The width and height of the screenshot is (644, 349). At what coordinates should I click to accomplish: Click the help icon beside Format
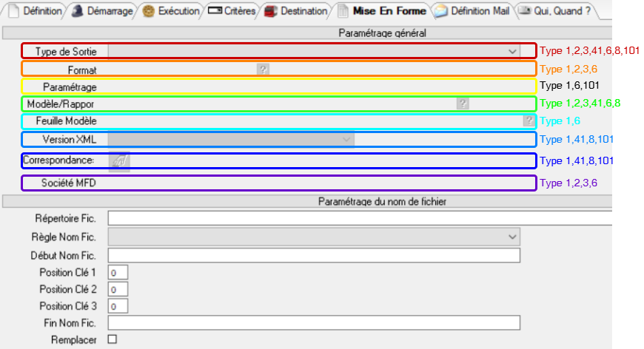[x=262, y=69]
